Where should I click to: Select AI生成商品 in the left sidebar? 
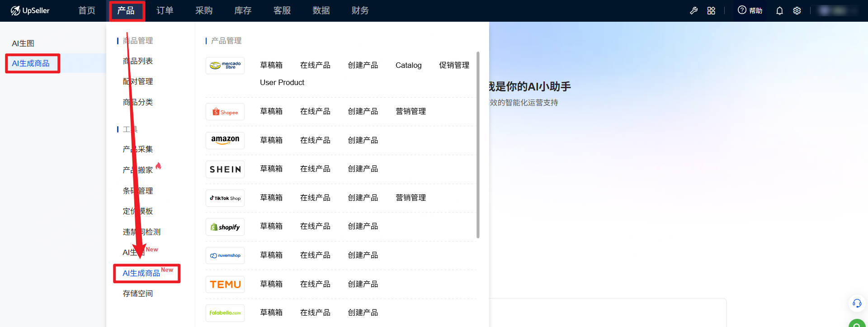pos(31,63)
